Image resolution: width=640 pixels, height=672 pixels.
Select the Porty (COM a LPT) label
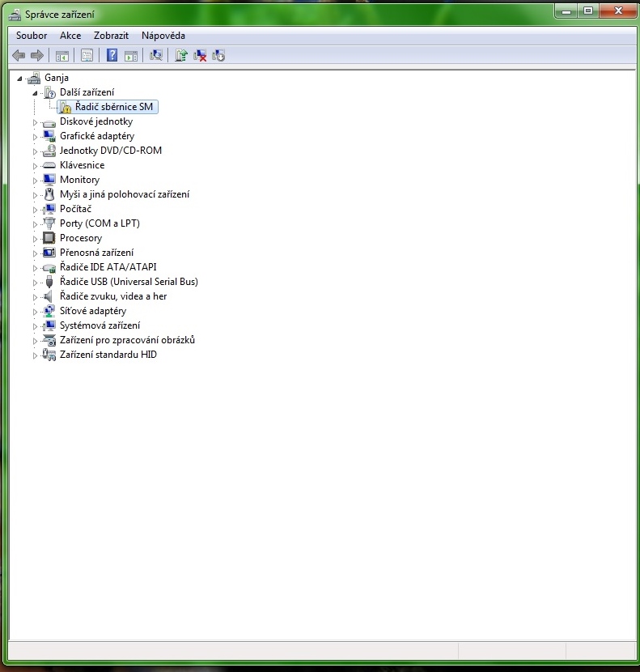click(100, 223)
